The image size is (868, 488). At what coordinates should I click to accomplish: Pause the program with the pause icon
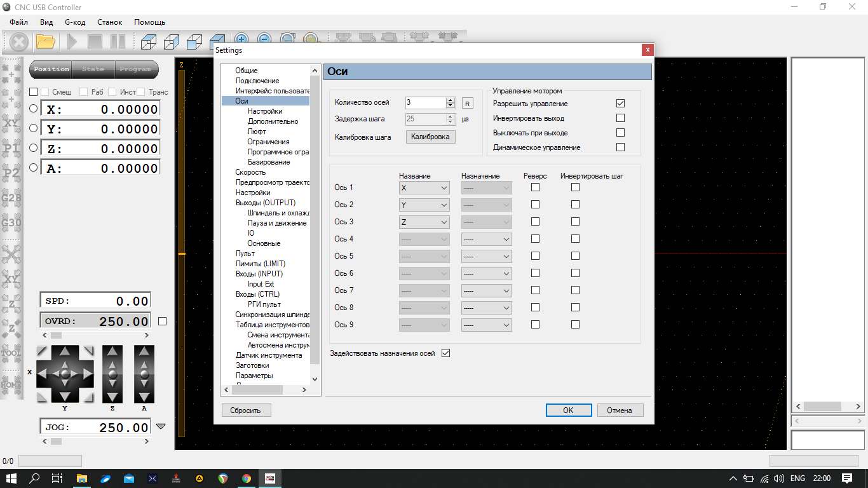pyautogui.click(x=118, y=42)
